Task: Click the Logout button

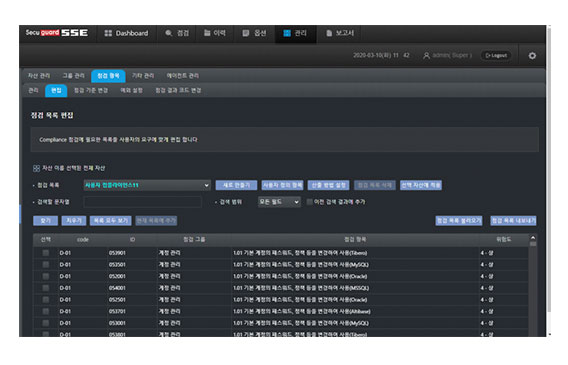Action: pyautogui.click(x=496, y=55)
